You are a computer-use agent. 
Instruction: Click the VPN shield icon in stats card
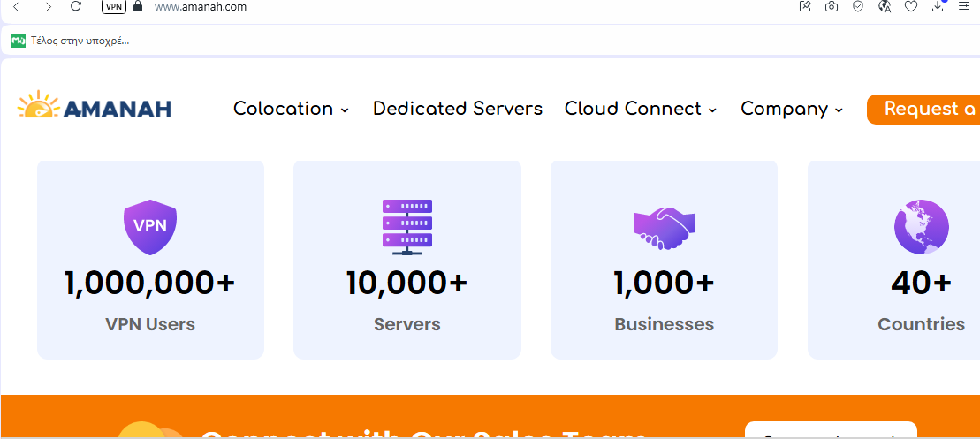coord(149,226)
